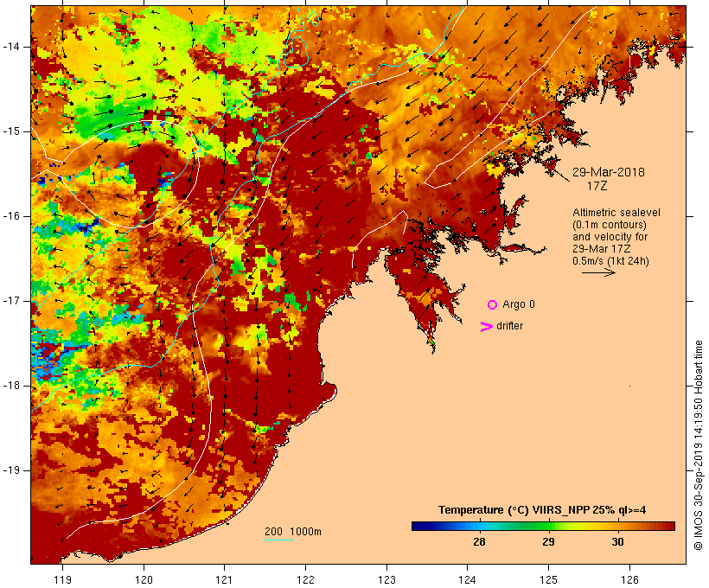The height and width of the screenshot is (588, 709).
Task: Click the '-16' latitude axis label
Action: point(11,216)
